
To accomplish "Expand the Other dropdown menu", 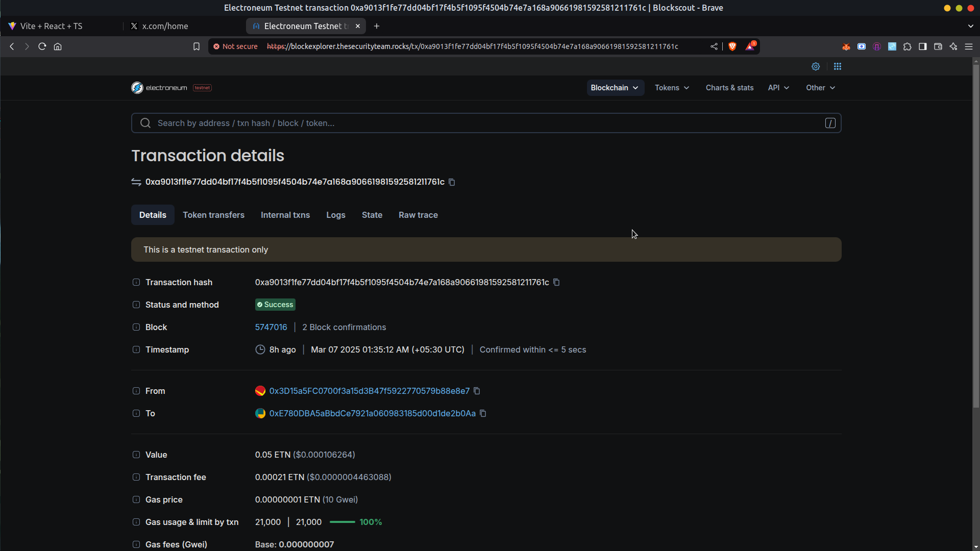I will [820, 88].
